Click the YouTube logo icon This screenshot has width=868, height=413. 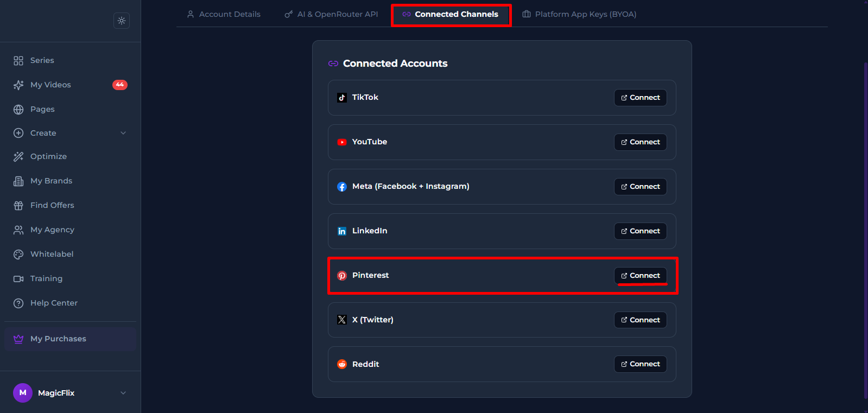point(342,142)
